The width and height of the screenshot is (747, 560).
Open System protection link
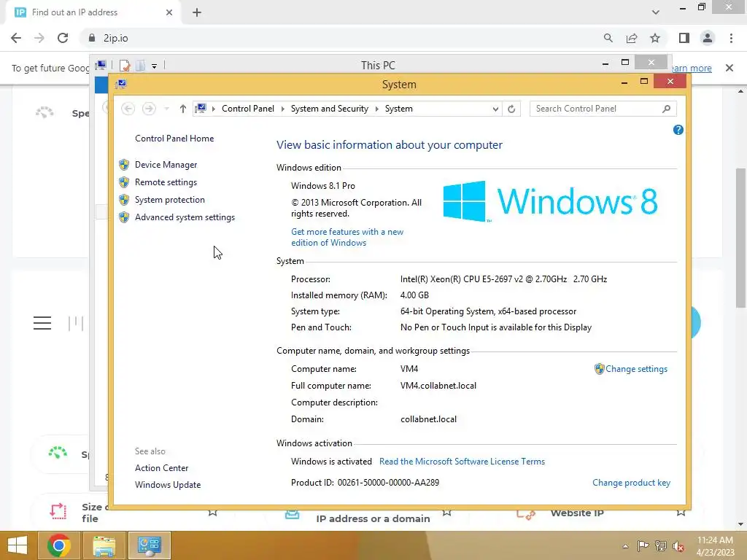(169, 200)
